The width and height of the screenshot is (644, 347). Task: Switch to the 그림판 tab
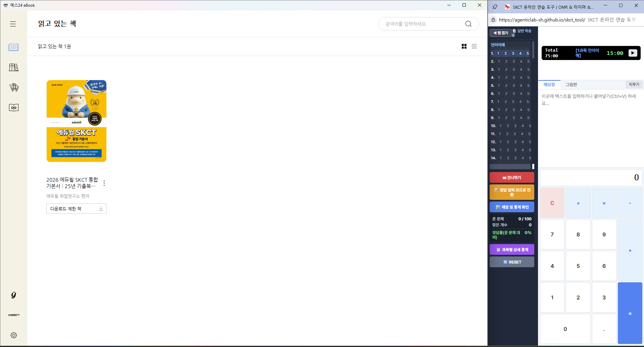571,84
